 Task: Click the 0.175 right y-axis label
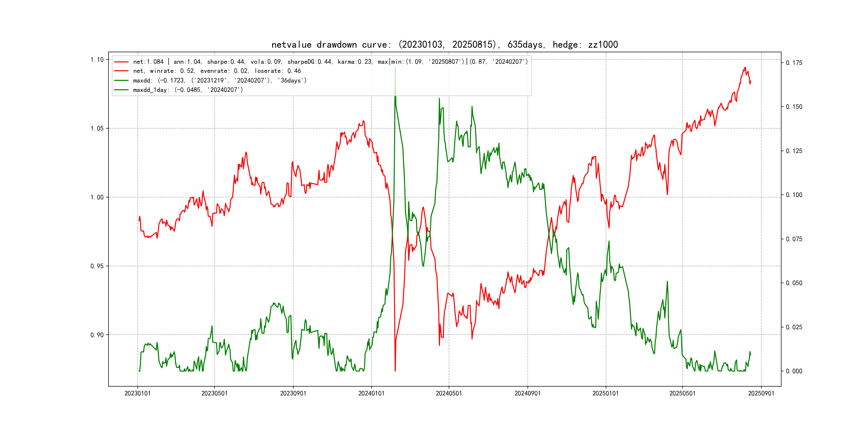(x=794, y=63)
